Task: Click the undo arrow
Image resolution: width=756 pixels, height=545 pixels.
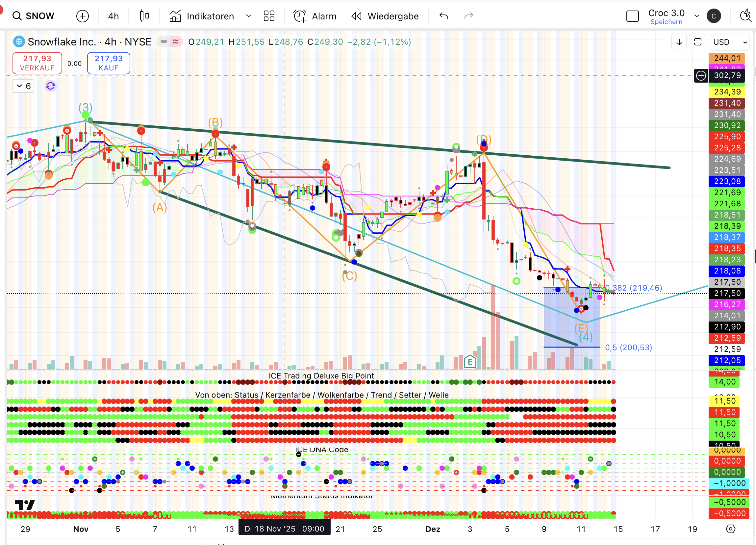Action: [x=444, y=16]
